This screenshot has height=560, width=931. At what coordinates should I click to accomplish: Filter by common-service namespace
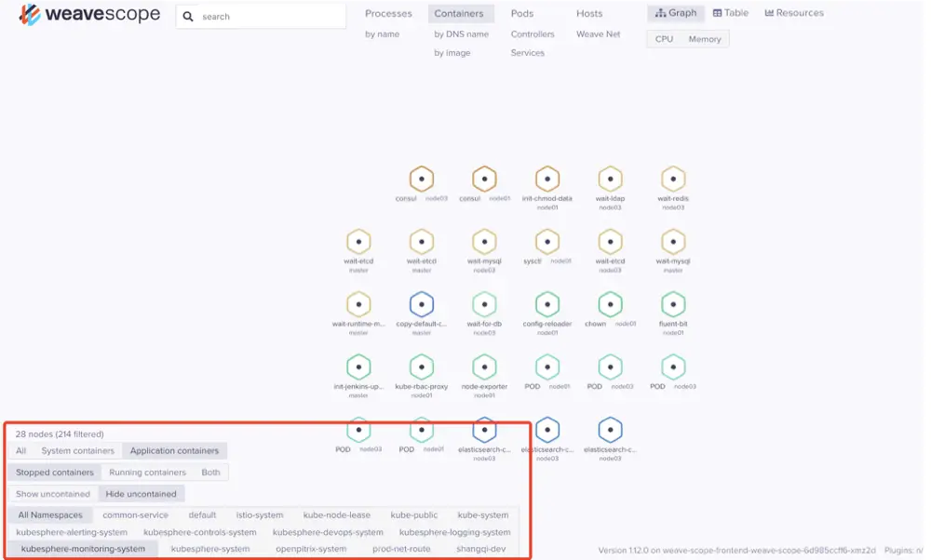[135, 515]
